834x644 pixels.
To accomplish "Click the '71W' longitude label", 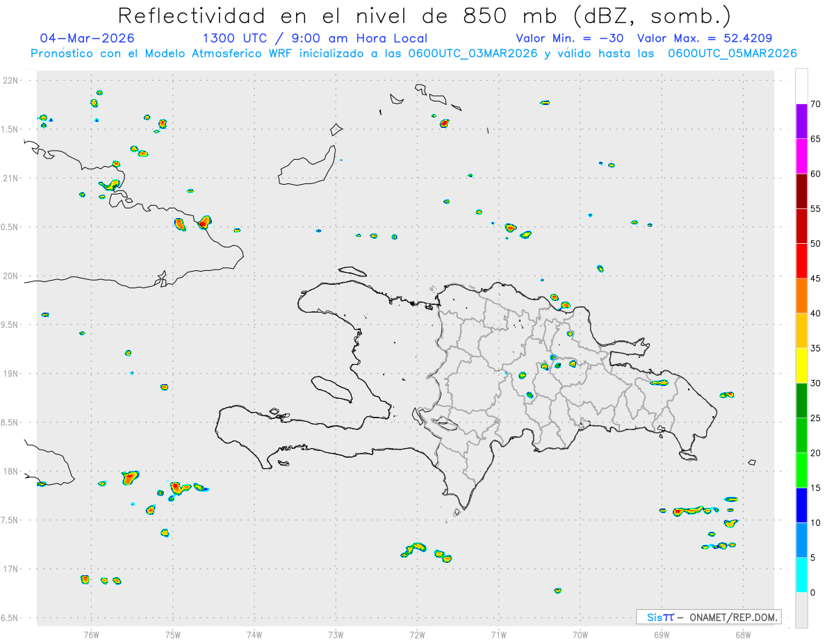I will tap(498, 635).
